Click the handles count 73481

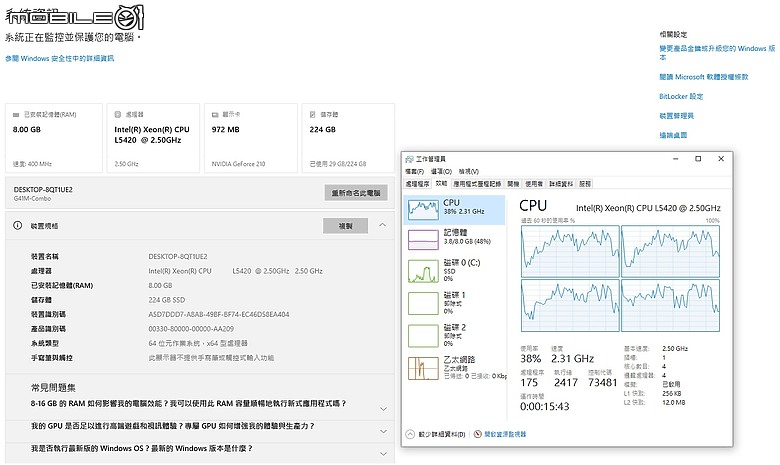point(602,382)
